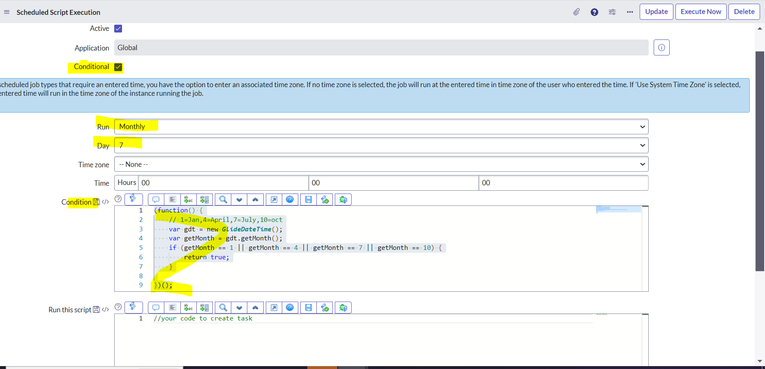Image resolution: width=765 pixels, height=369 pixels.
Task: Click blue help icon in Condition toolbar
Action: click(290, 199)
